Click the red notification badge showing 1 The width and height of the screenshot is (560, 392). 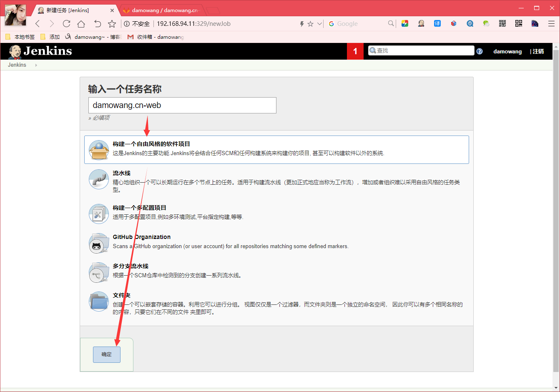tap(355, 51)
